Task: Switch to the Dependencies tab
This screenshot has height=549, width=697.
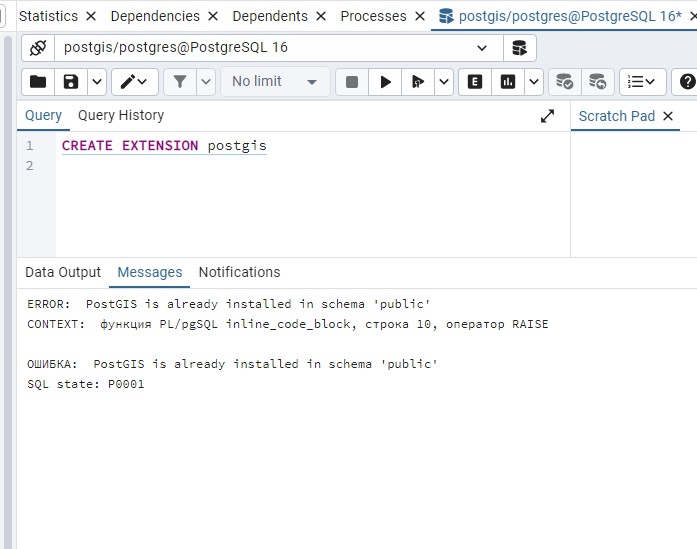Action: (x=155, y=16)
